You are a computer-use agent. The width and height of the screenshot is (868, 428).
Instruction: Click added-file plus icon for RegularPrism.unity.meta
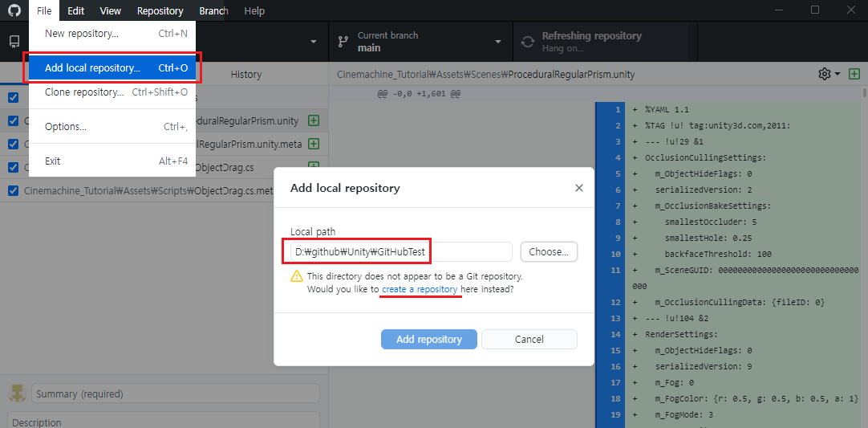coord(314,144)
